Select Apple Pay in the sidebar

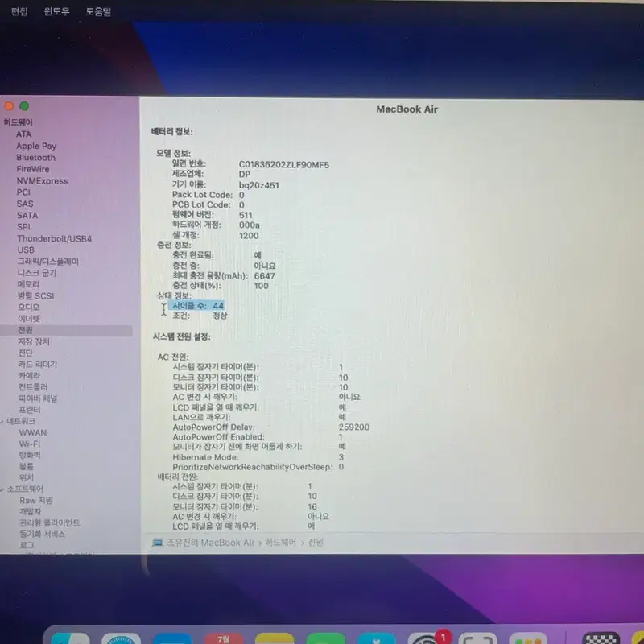coord(36,146)
